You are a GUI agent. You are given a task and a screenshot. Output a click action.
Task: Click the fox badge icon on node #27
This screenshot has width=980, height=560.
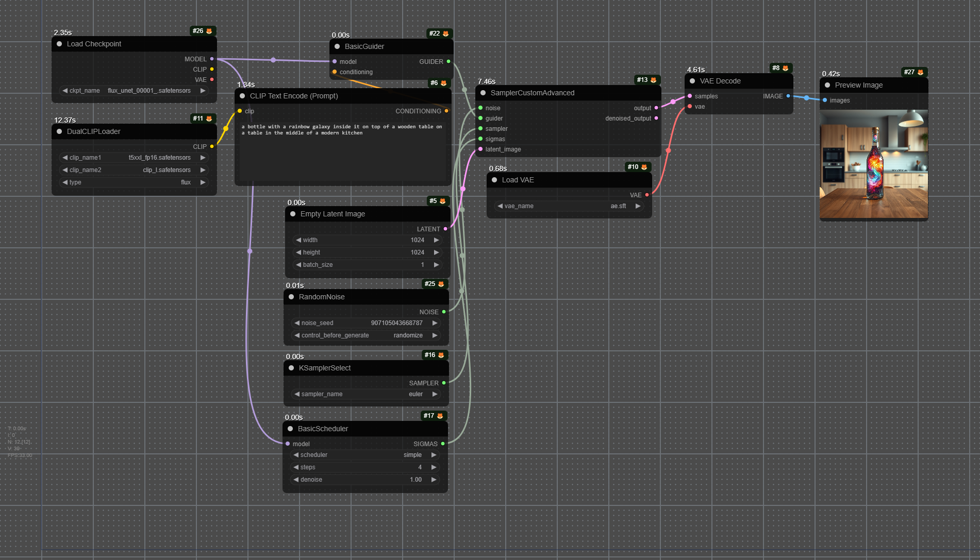tap(921, 73)
